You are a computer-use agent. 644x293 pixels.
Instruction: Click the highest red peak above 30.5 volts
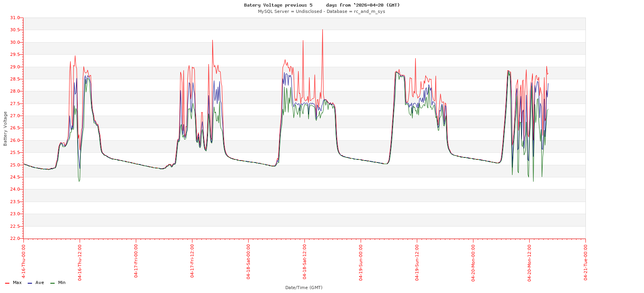coord(322,30)
